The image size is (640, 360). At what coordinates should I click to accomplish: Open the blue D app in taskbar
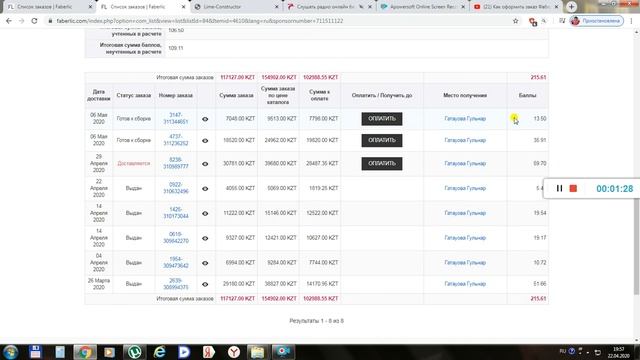(184, 352)
